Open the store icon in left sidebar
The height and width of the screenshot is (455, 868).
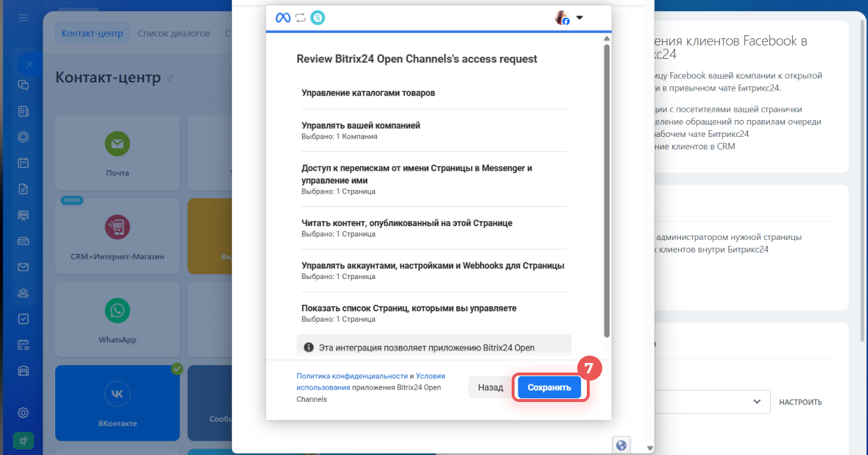click(x=24, y=371)
